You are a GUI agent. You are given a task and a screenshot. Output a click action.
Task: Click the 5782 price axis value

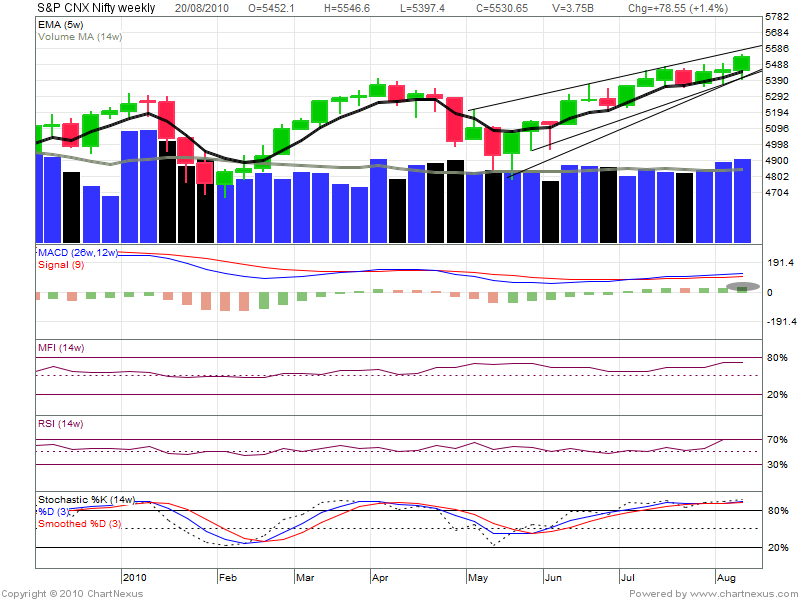click(777, 17)
